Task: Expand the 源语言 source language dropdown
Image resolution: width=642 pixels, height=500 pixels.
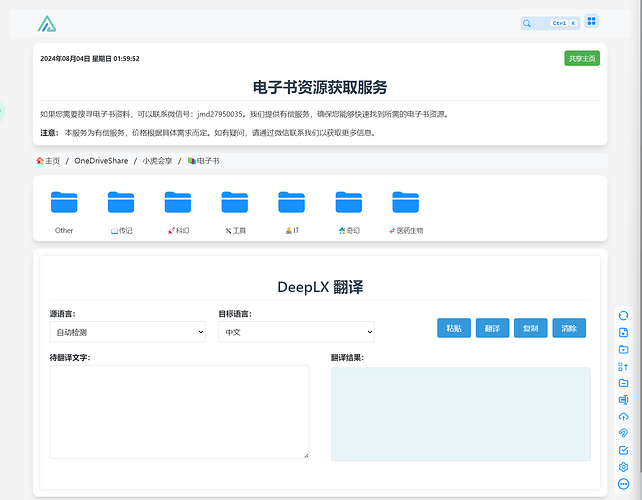Action: click(127, 332)
